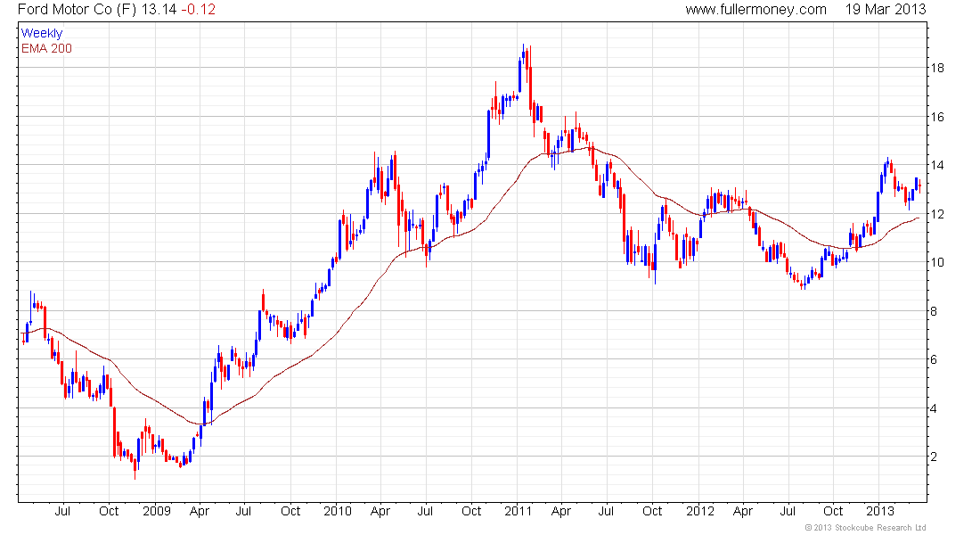Click the 8 price axis label
Image resolution: width=980 pixels, height=535 pixels.
coord(934,311)
